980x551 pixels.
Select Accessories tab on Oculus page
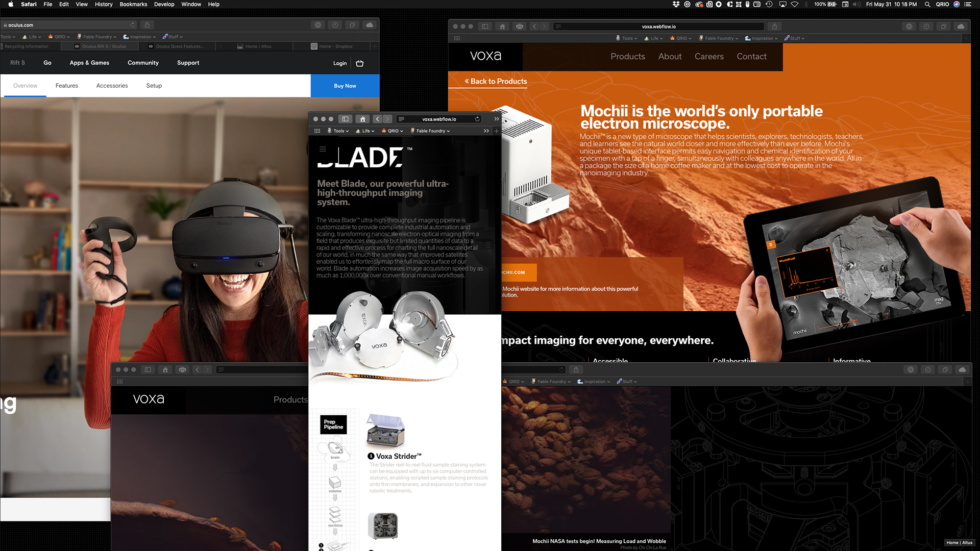click(x=112, y=86)
